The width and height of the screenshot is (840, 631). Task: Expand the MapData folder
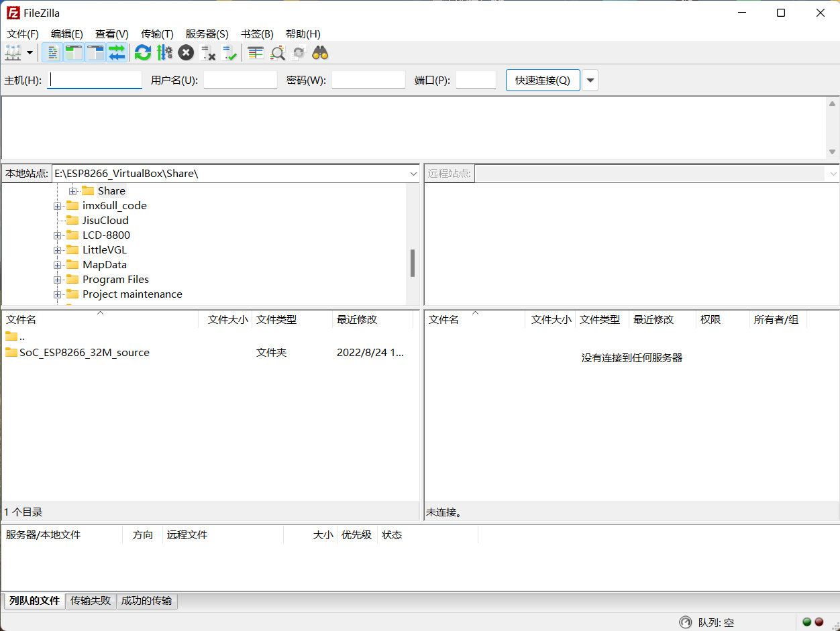point(58,265)
